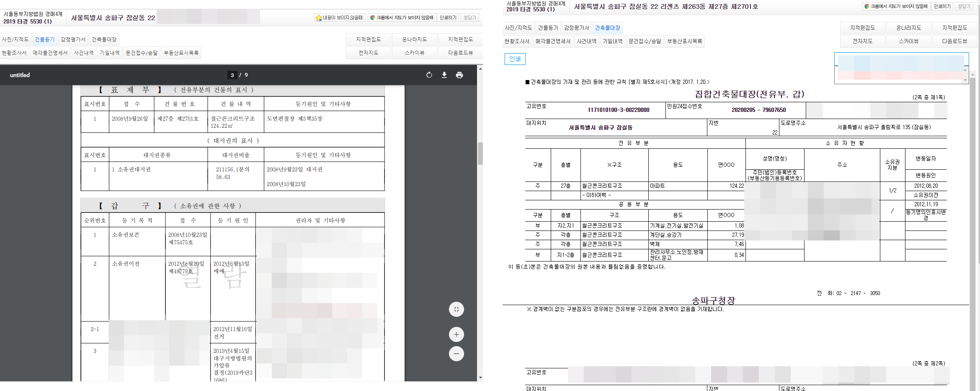The width and height of the screenshot is (980, 391).
Task: Click unique number '1171010100-3-00220000'
Action: coord(619,110)
